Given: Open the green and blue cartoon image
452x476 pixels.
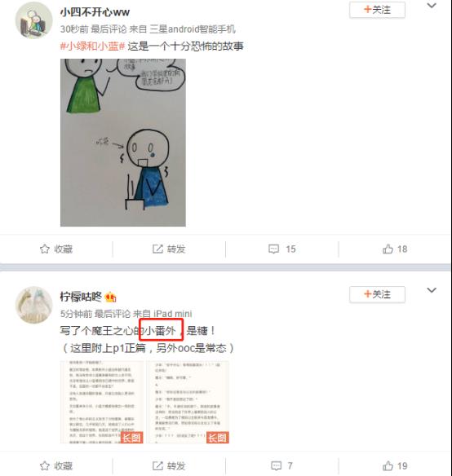Looking at the screenshot, I should [123, 143].
